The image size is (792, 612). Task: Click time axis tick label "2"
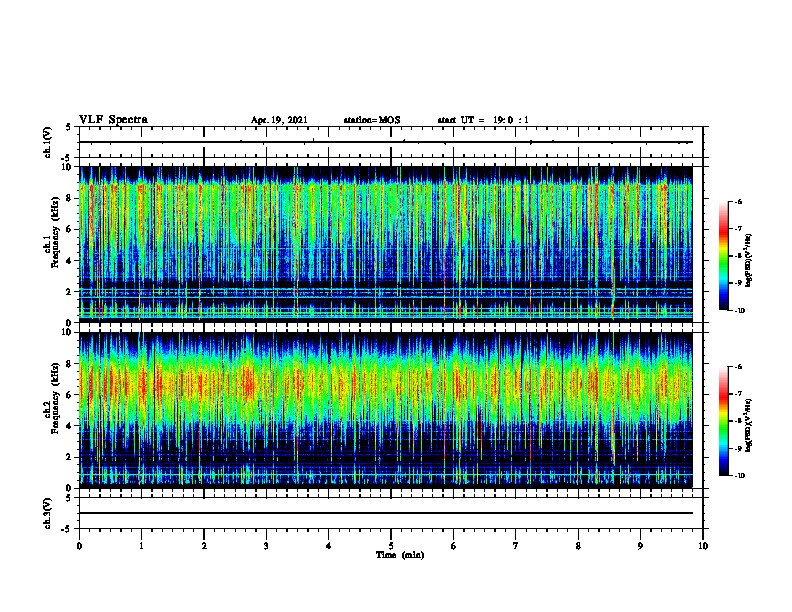tap(204, 546)
